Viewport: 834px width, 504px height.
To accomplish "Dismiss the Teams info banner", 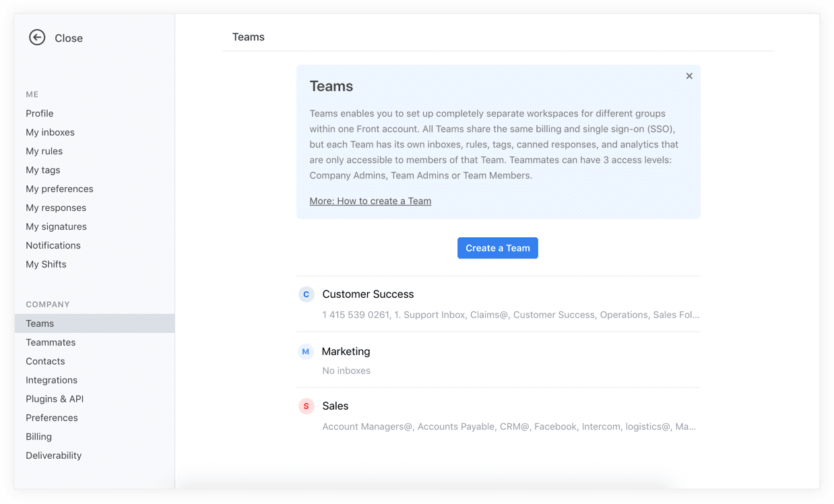I will 689,76.
